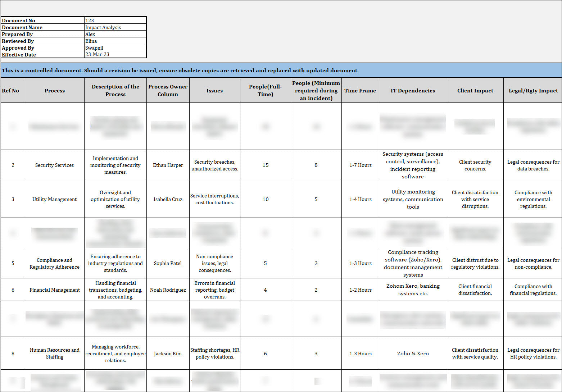Viewport: 562px width, 392px height.
Task: Click the Zoho & Xero dependencies cell
Action: [x=413, y=354]
